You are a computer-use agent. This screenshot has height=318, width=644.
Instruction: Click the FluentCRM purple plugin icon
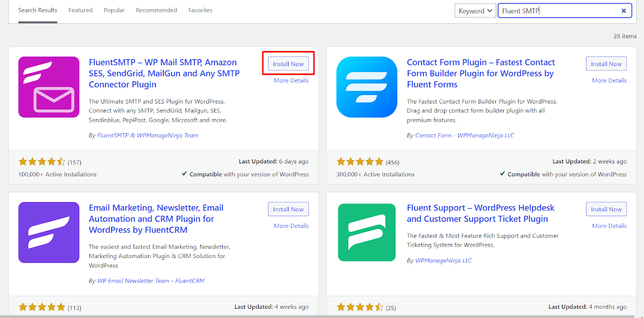coord(49,232)
